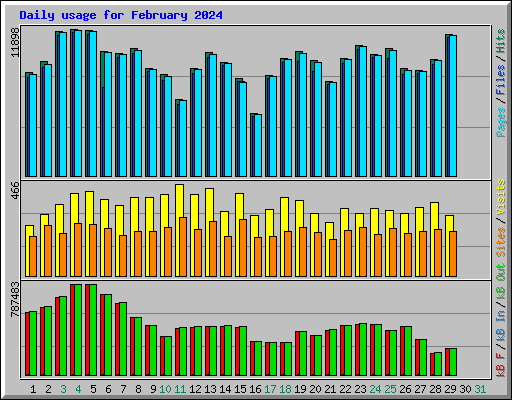Viewport: 512px width, 400px height.
Task: Click the orange 'Sites' legend label
Action: point(501,242)
